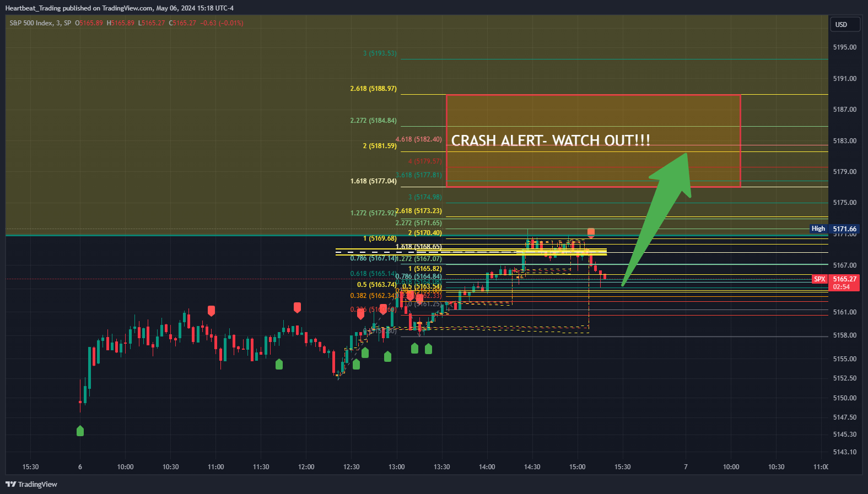Click the current price label 5165.27
Screen dimensions: 868x494
tap(844, 279)
